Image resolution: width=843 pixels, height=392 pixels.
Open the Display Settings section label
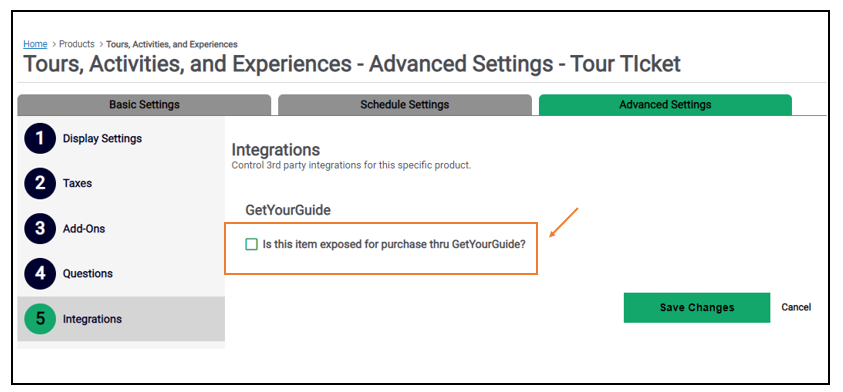(102, 138)
